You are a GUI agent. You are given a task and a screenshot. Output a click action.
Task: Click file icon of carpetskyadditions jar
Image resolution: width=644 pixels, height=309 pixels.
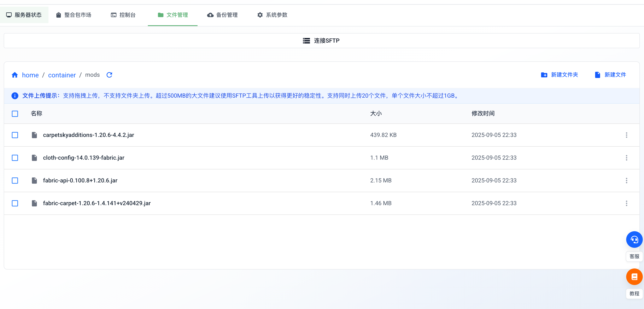click(x=34, y=135)
